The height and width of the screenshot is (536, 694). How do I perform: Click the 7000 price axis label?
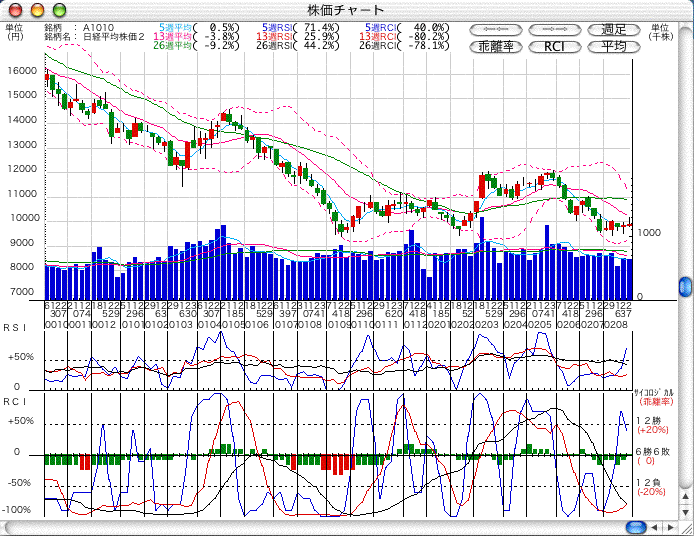(x=21, y=292)
